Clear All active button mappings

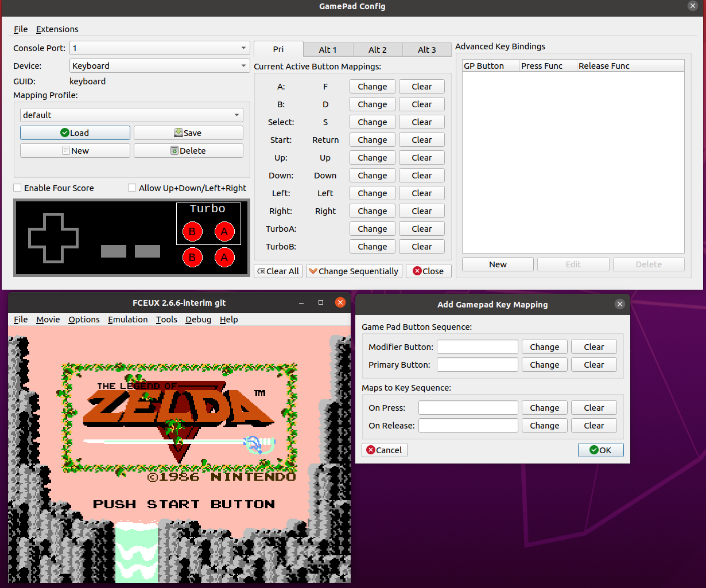(278, 271)
